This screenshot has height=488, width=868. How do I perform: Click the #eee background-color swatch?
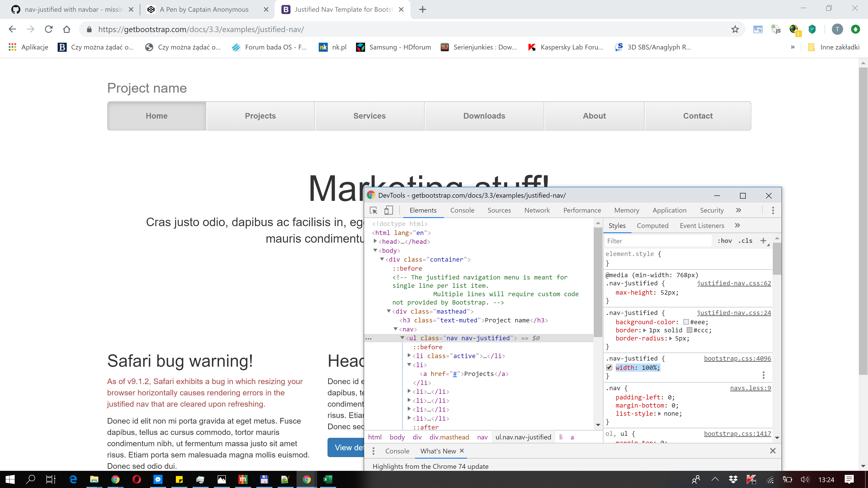tap(686, 322)
